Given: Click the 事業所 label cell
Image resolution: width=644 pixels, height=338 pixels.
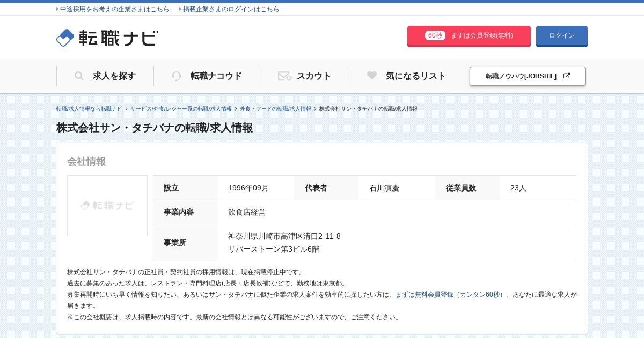Looking at the screenshot, I should (x=185, y=243).
